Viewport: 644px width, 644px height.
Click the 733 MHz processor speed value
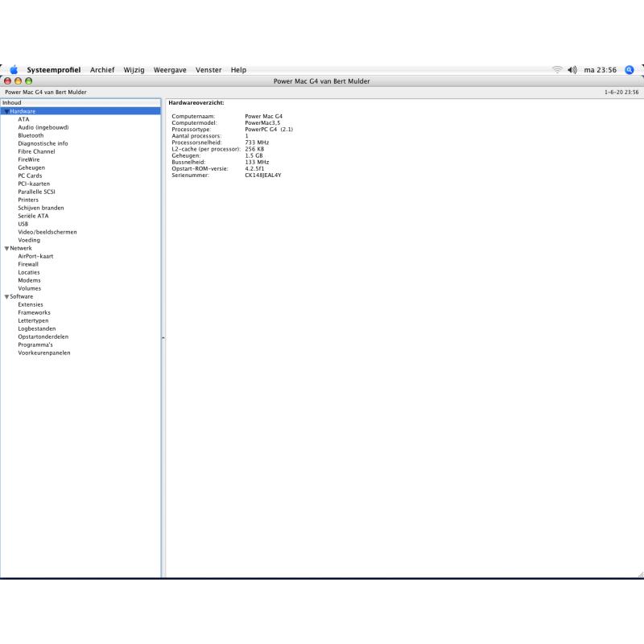[257, 142]
